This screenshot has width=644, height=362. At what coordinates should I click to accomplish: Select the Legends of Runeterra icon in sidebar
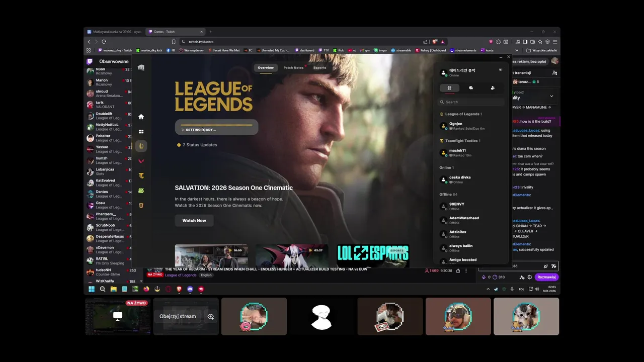tap(141, 205)
